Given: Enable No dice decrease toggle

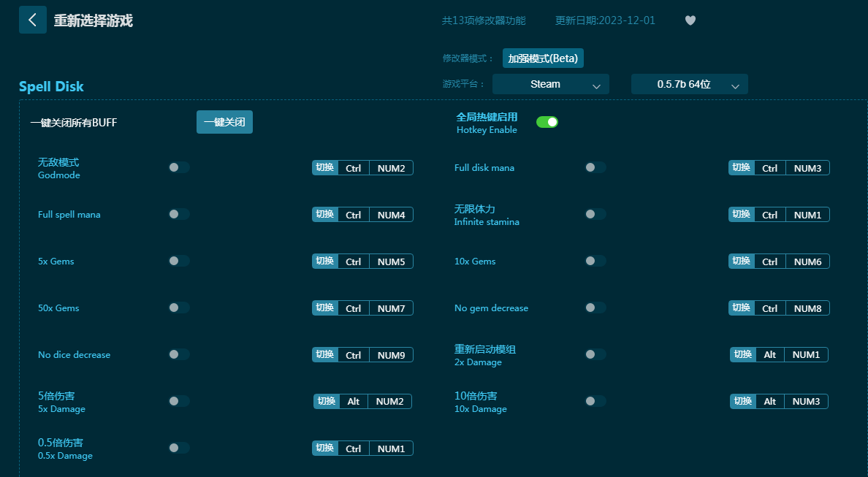Looking at the screenshot, I should 178,354.
